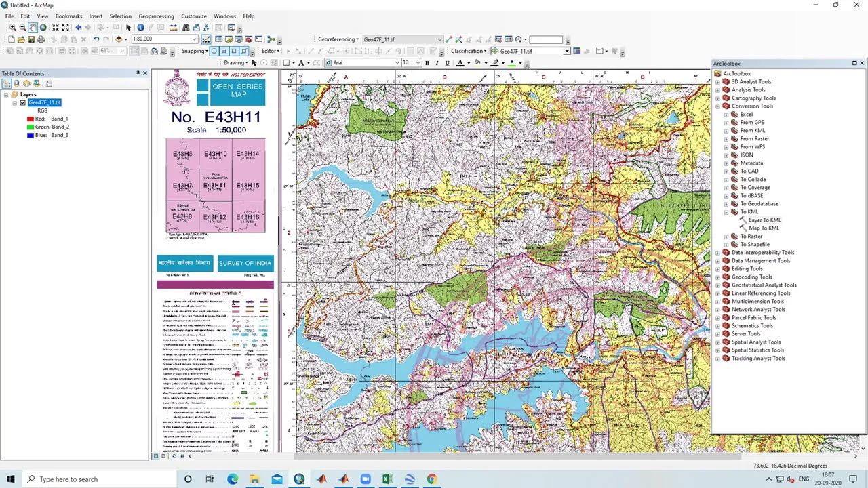
Task: Select the Layer To KML tool
Action: pos(764,220)
